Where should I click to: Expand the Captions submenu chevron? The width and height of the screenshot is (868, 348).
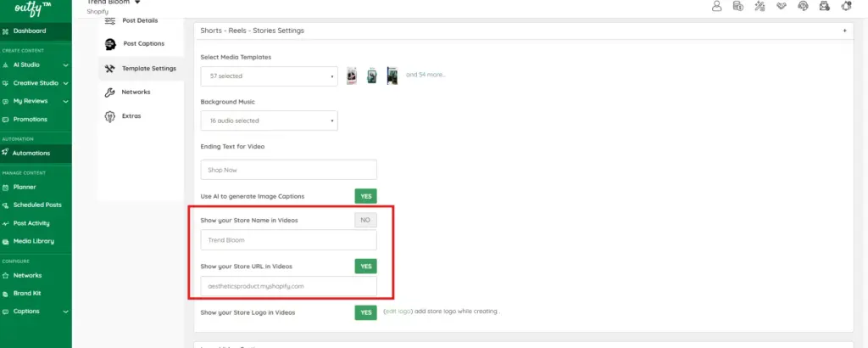66,312
